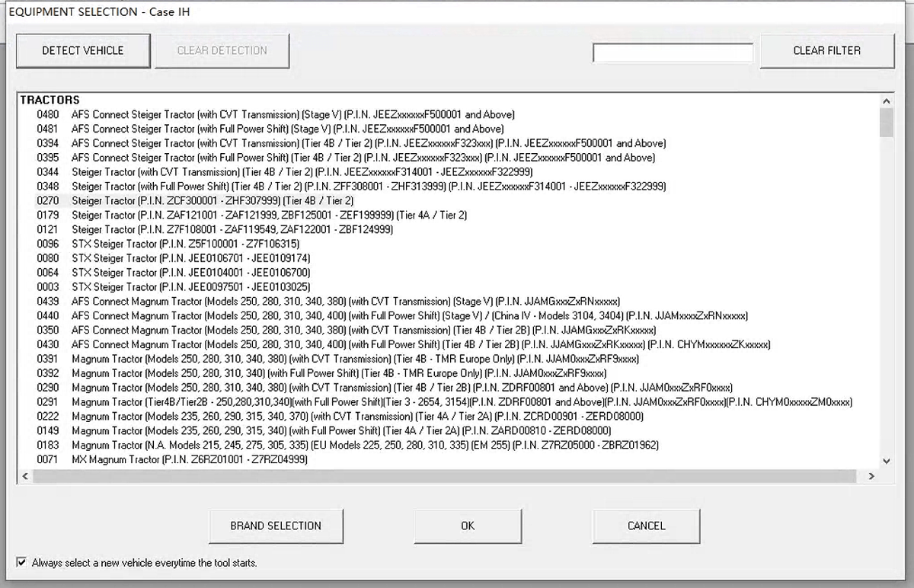Cancel the equipment selection dialog

click(x=646, y=526)
